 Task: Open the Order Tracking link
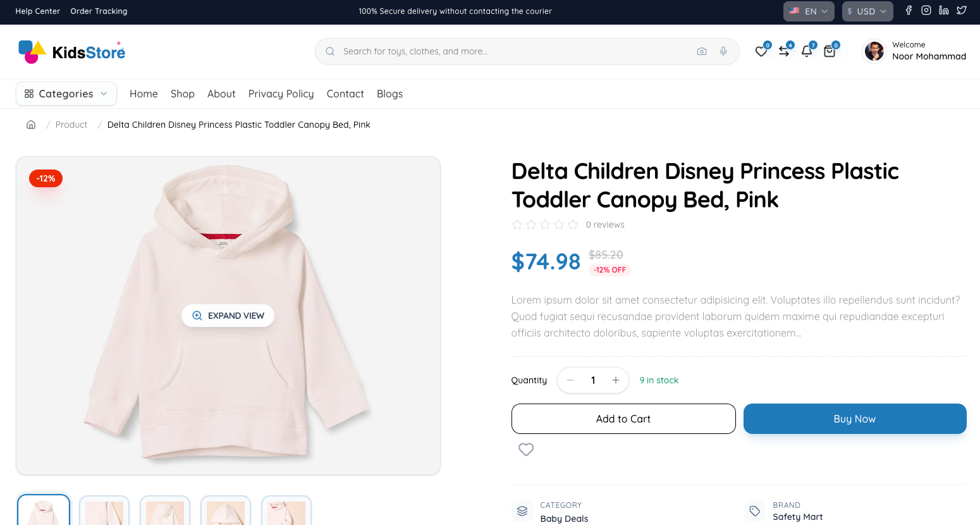pos(99,11)
